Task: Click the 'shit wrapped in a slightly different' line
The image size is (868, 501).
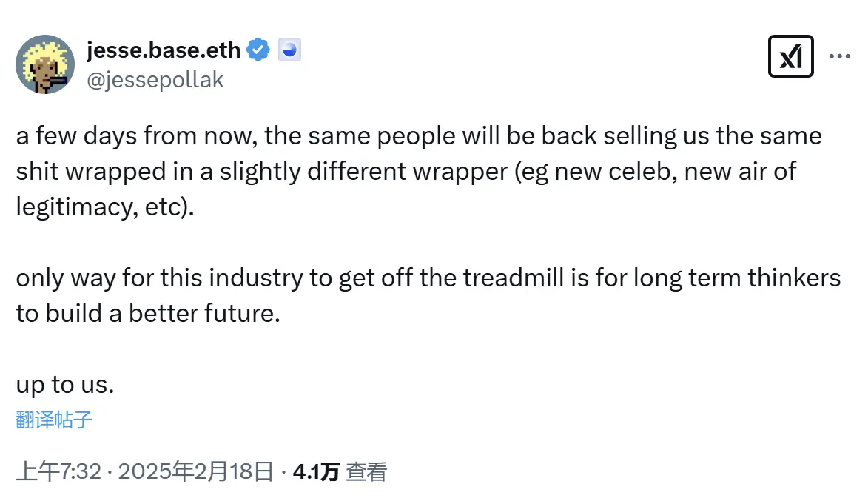Action: pyautogui.click(x=406, y=172)
